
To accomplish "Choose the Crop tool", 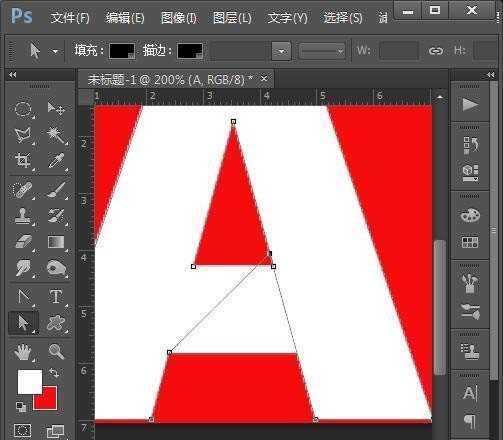I will click(23, 161).
